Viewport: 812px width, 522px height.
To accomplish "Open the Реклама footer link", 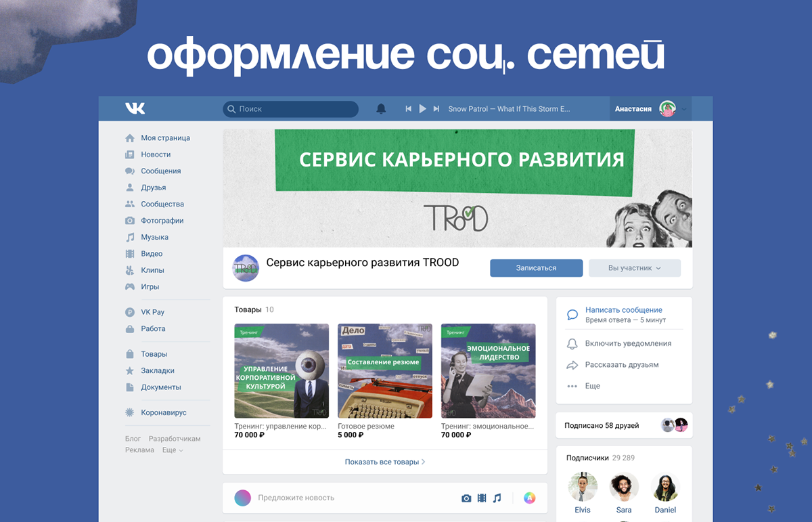I will [x=139, y=450].
